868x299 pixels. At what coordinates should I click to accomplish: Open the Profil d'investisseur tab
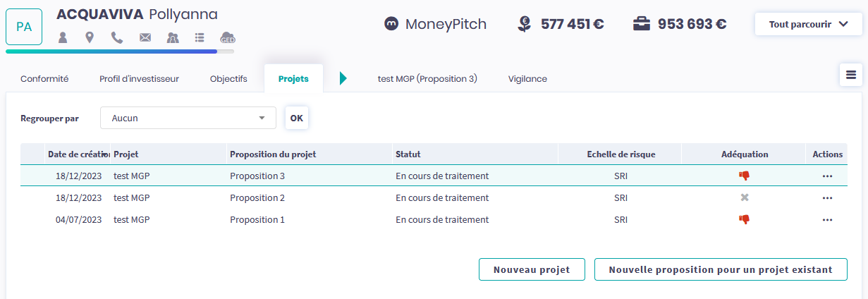(139, 79)
